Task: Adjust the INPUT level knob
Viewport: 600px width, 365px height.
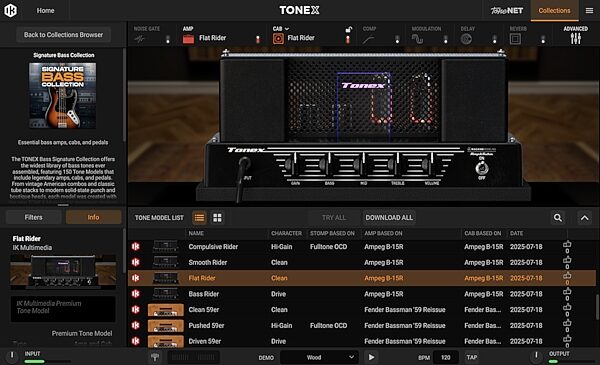Action: click(x=12, y=356)
